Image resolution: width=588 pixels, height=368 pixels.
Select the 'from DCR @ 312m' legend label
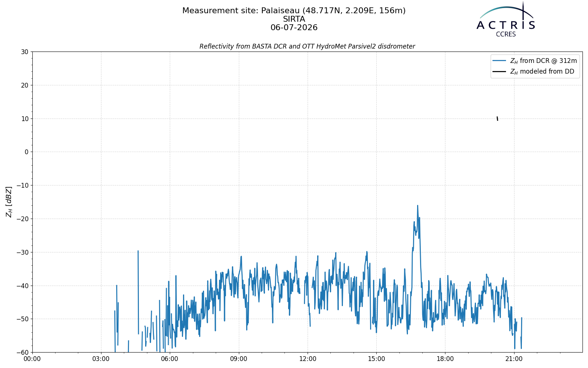544,61
